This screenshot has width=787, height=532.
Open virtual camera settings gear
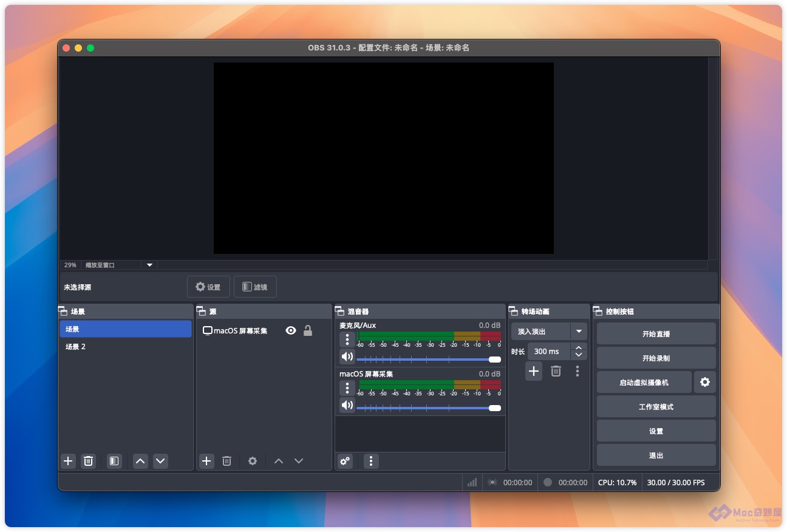(x=705, y=382)
